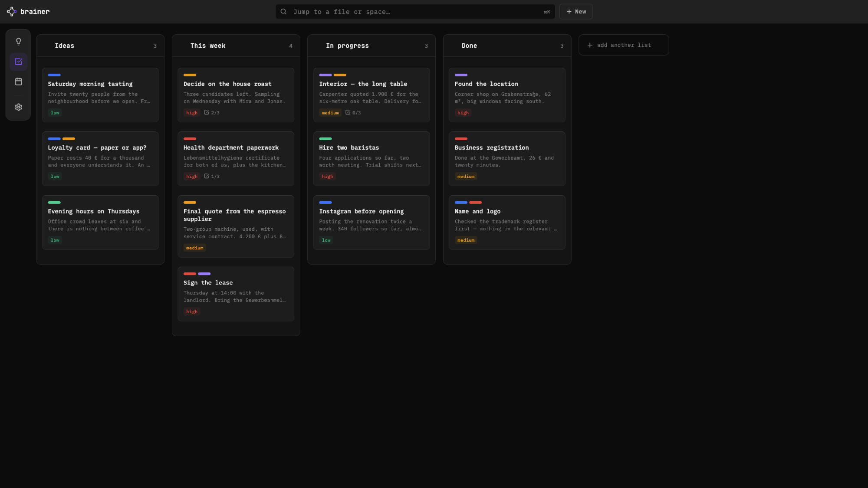868x488 pixels.
Task: Open the Business registration card
Action: [x=507, y=159]
